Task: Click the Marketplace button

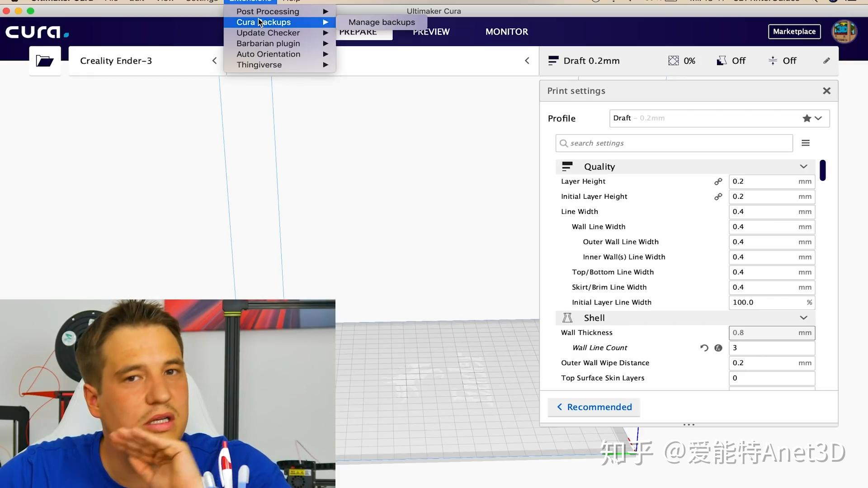Action: click(794, 32)
